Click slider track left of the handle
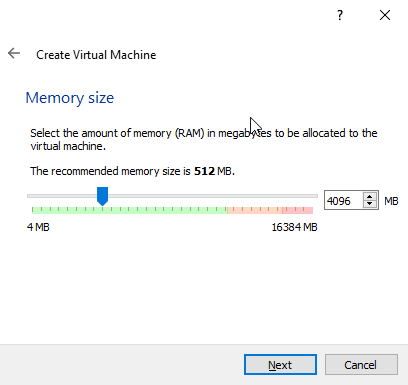This screenshot has width=408, height=385. coord(62,196)
